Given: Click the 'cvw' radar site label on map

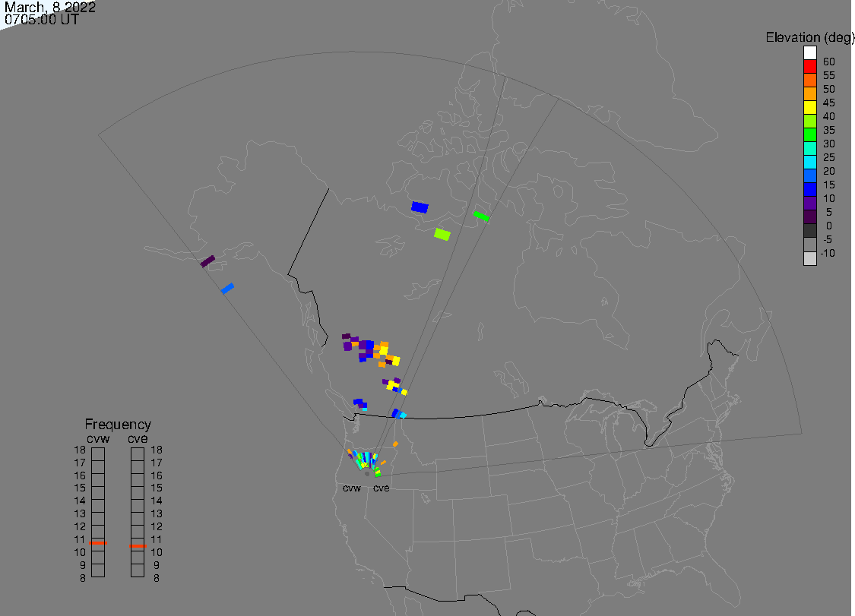Looking at the screenshot, I should click(352, 488).
